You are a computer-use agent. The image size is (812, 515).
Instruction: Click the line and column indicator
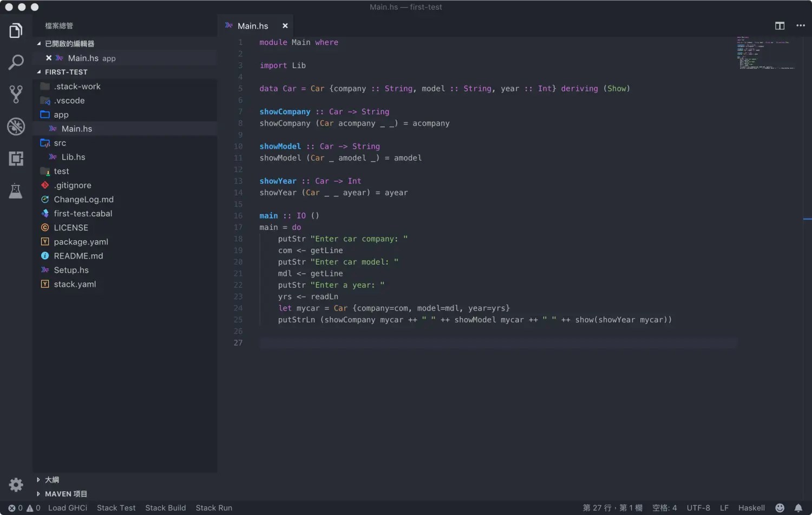[x=612, y=508]
